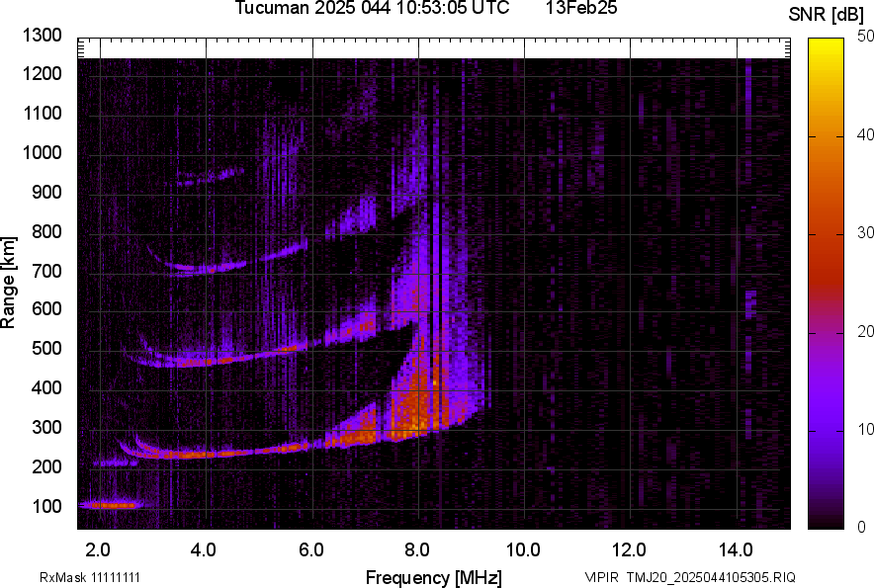Viewport: 874px width, 588px height.
Task: Click the 10.0 frequency tick label
Action: click(522, 549)
